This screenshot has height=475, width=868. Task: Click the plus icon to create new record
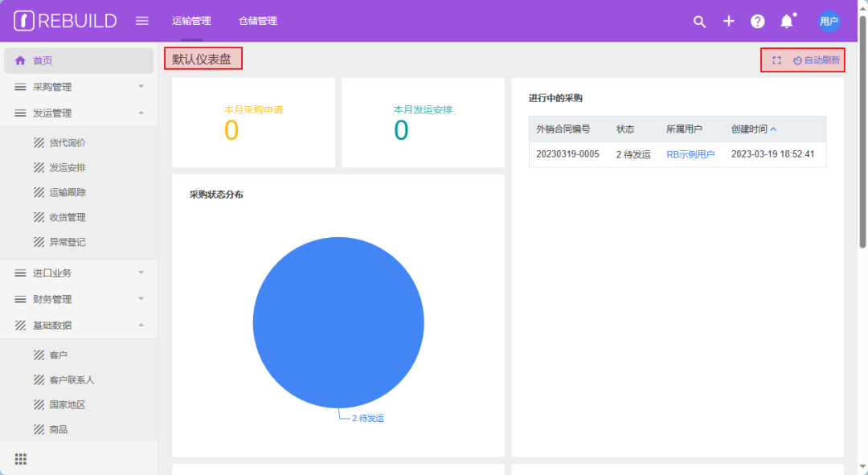tap(728, 22)
